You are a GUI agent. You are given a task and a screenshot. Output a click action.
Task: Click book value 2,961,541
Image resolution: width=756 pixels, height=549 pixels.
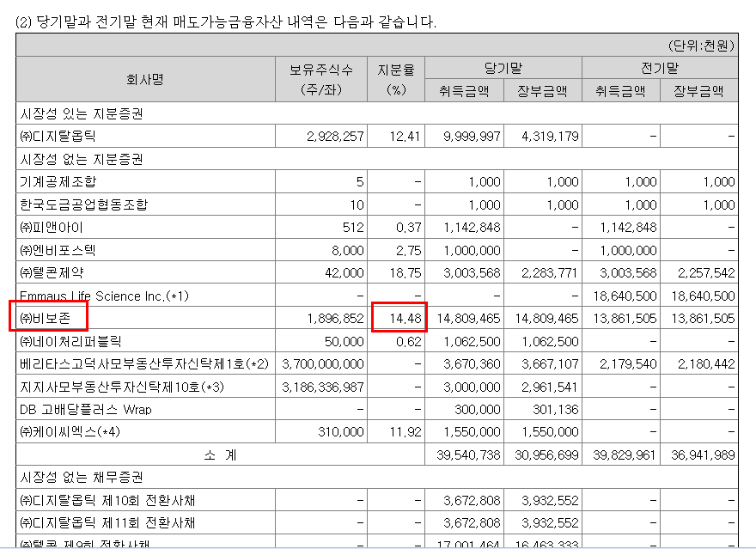pyautogui.click(x=550, y=387)
